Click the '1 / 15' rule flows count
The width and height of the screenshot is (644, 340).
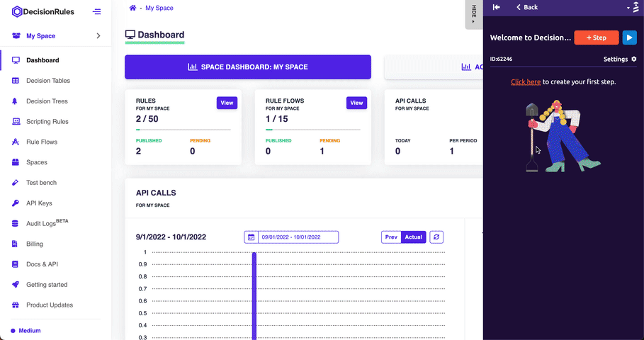pos(277,119)
